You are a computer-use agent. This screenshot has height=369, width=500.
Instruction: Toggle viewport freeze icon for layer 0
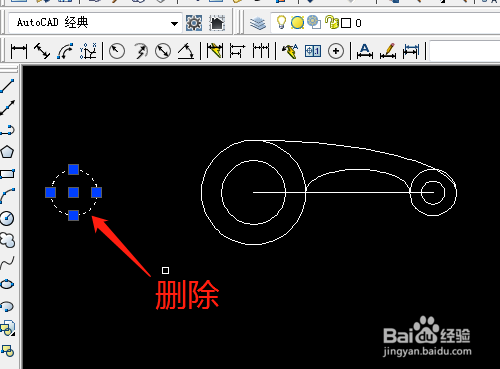coord(313,22)
